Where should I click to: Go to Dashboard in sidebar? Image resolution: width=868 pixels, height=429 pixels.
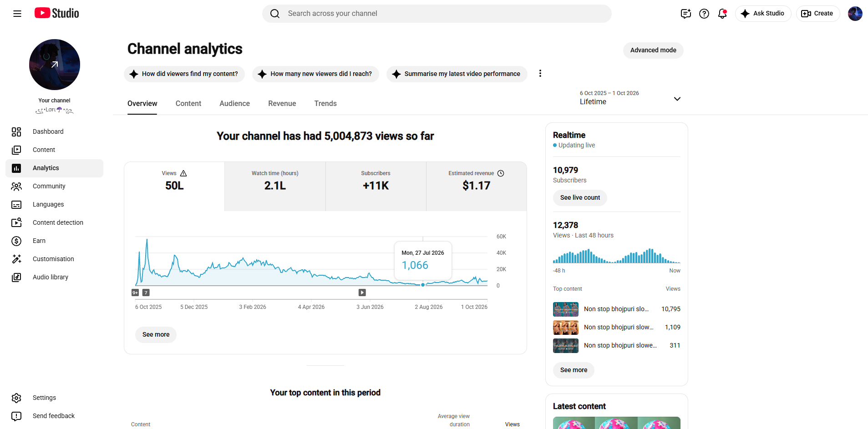coord(54,131)
